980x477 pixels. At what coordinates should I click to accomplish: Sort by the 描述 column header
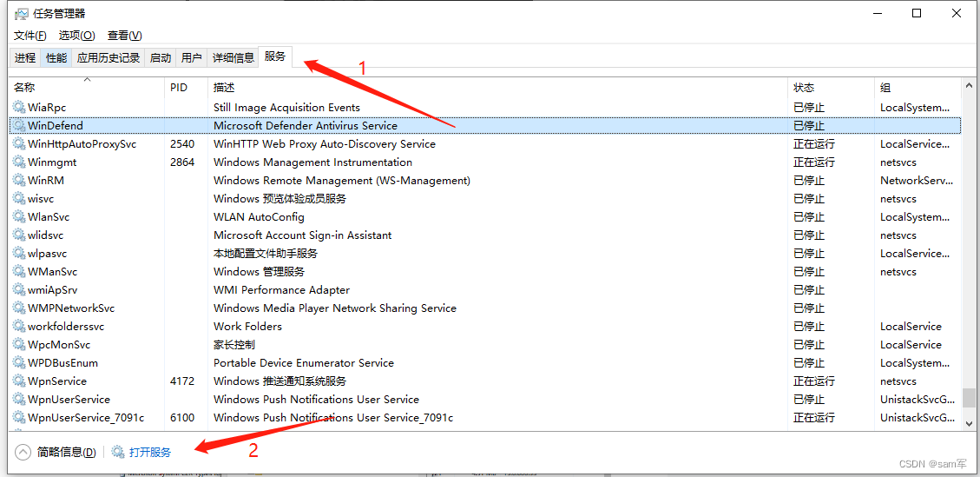click(497, 88)
